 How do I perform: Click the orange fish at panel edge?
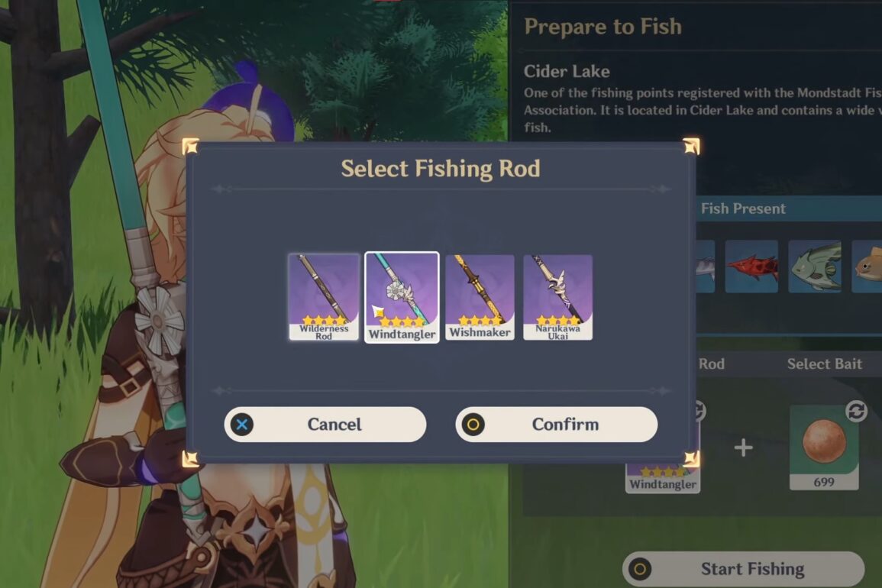coord(867,267)
